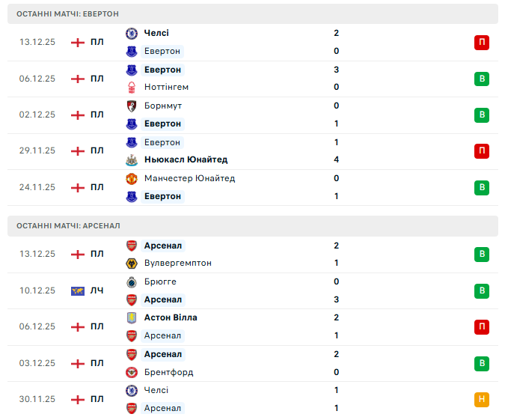Click the Newcastle United crest icon
This screenshot has height=420, width=505.
(x=132, y=159)
